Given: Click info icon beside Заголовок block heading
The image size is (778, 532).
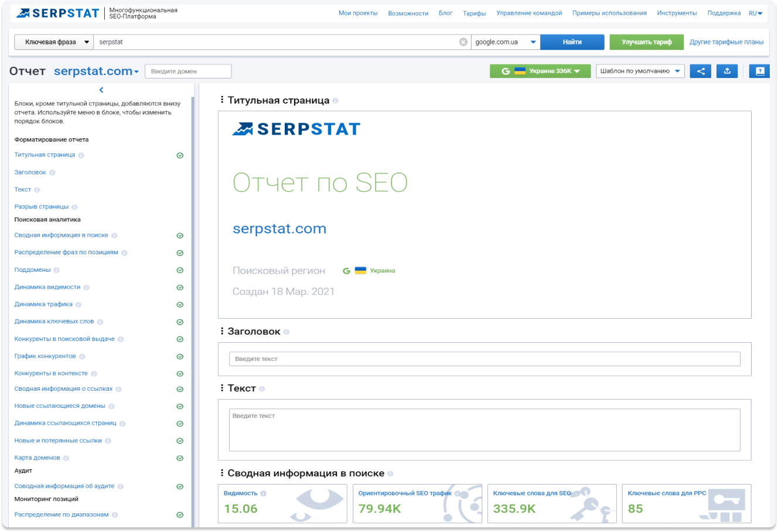Looking at the screenshot, I should point(286,332).
